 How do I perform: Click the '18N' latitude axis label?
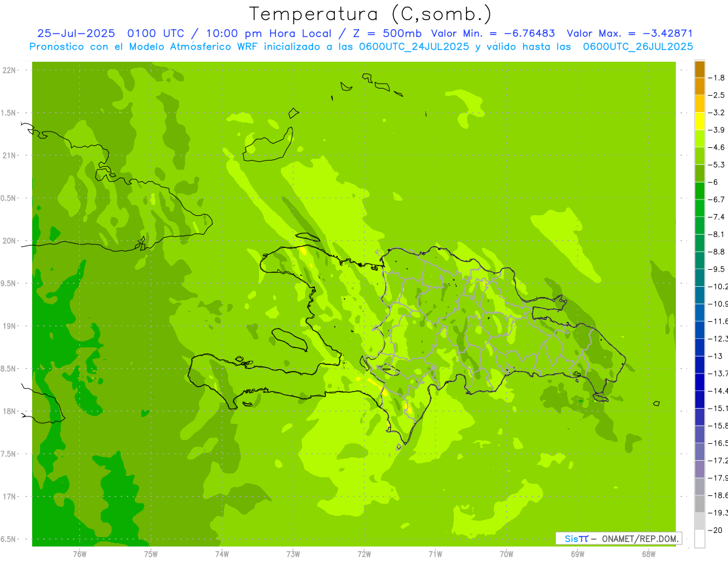(9, 411)
